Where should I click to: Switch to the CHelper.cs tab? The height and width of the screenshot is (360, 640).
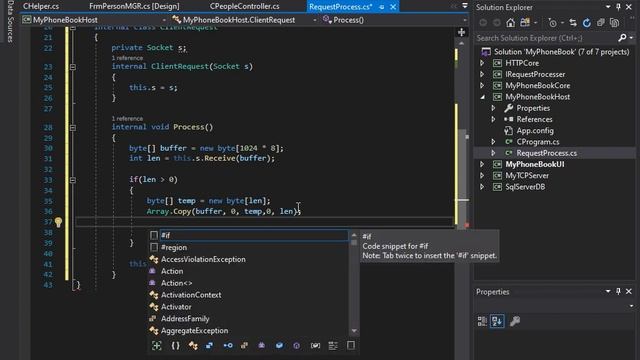click(41, 6)
